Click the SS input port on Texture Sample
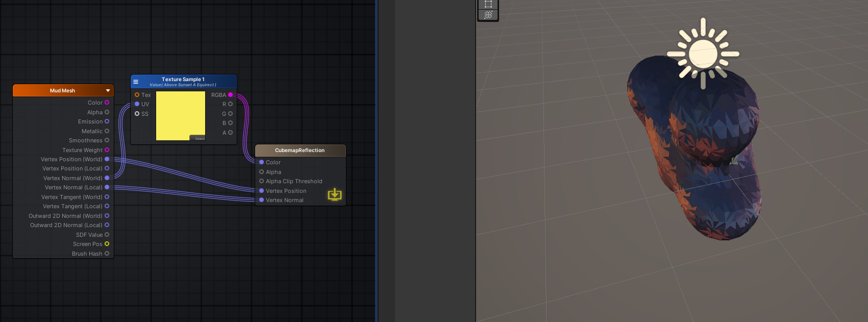868x322 pixels. 137,114
